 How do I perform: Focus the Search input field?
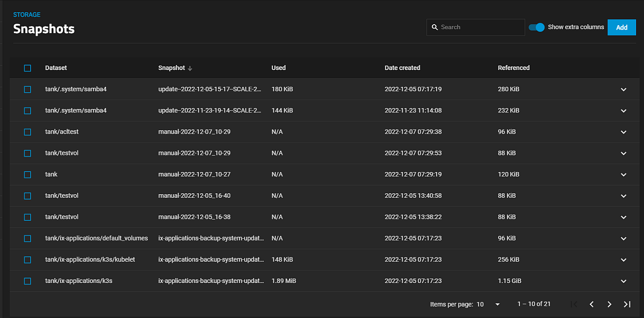pyautogui.click(x=481, y=27)
